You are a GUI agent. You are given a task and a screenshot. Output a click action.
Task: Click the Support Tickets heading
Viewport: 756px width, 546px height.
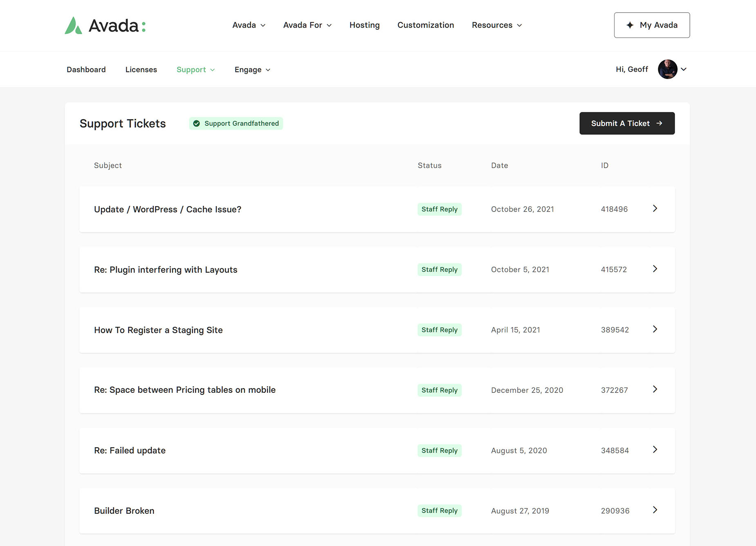click(123, 123)
